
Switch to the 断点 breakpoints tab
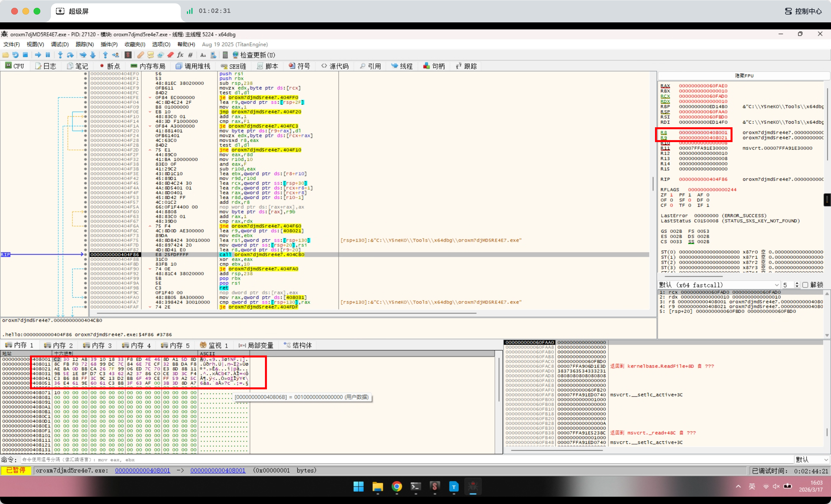[x=110, y=66]
